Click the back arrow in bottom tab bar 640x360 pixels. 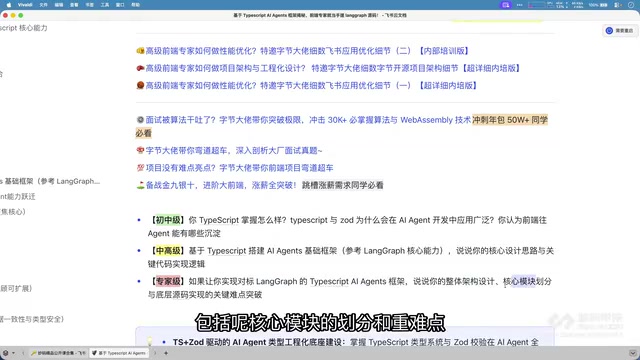click(23, 353)
